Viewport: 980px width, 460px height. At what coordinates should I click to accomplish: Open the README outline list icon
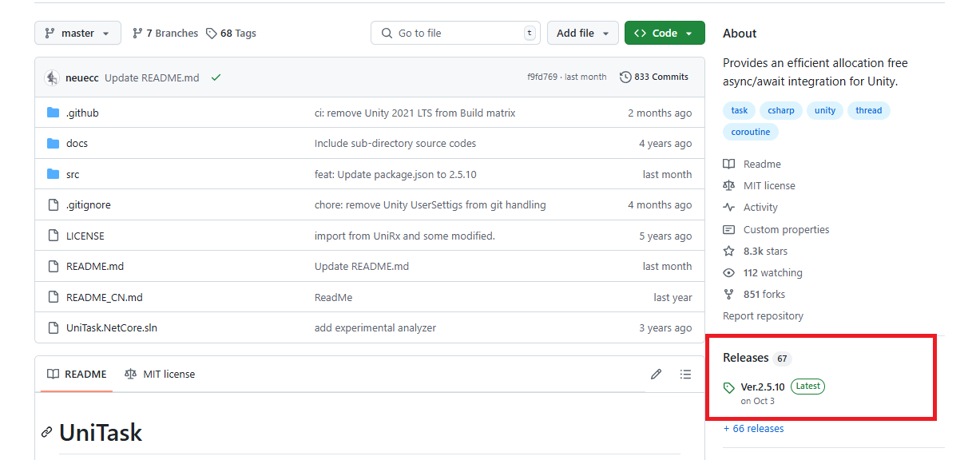(685, 374)
